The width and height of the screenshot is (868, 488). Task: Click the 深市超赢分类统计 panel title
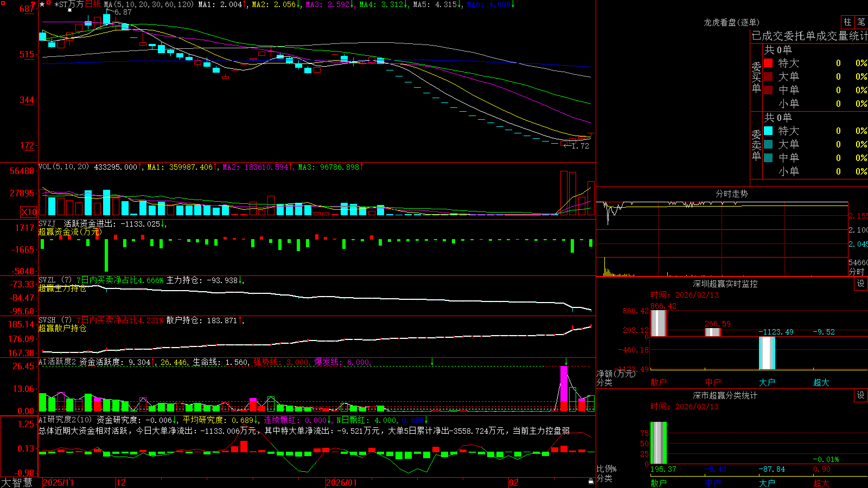pyautogui.click(x=725, y=395)
